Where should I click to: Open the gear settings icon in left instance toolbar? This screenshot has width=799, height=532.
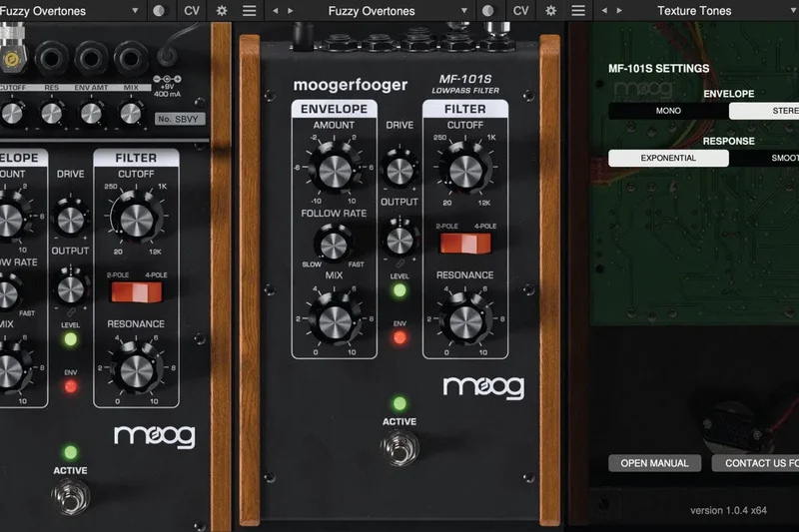(222, 11)
